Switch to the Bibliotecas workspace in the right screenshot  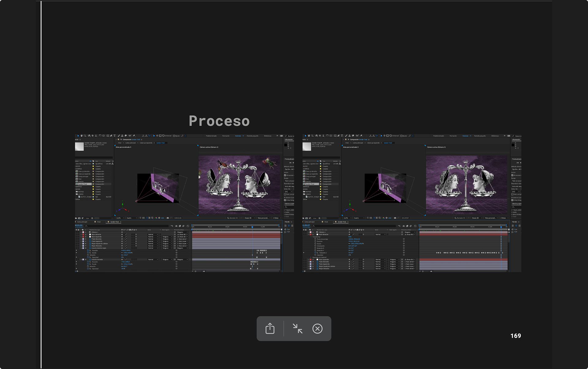(495, 136)
